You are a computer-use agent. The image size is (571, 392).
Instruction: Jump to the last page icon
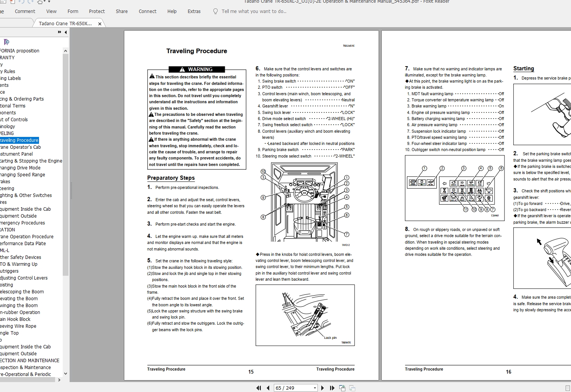(x=332, y=388)
